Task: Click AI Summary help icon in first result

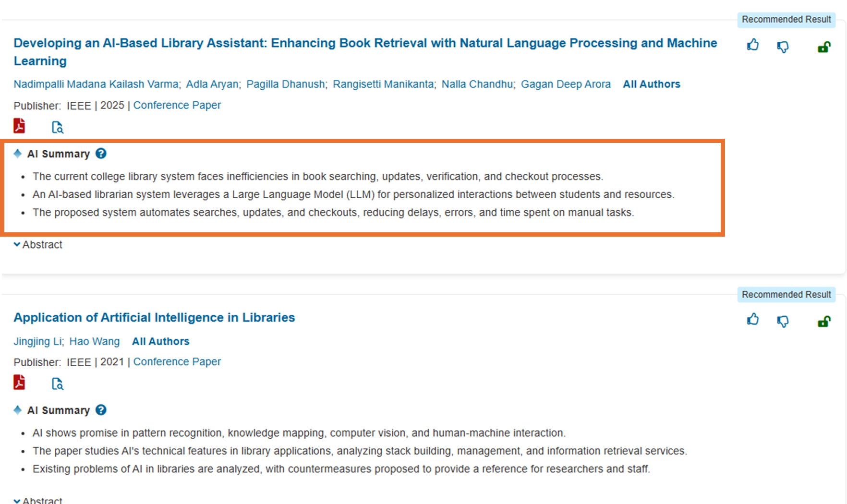Action: pyautogui.click(x=101, y=154)
